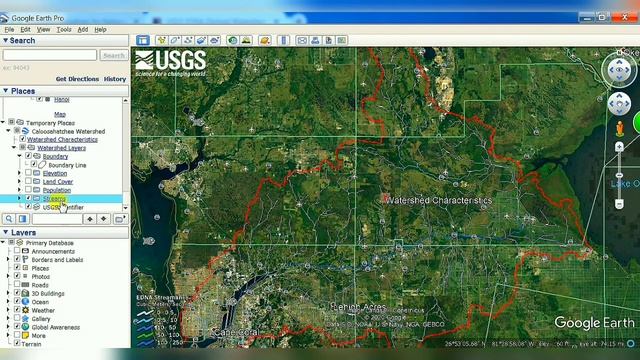Screen dimensions: 640x360
Task: Click the View in Google Maps icon
Action: (x=342, y=40)
